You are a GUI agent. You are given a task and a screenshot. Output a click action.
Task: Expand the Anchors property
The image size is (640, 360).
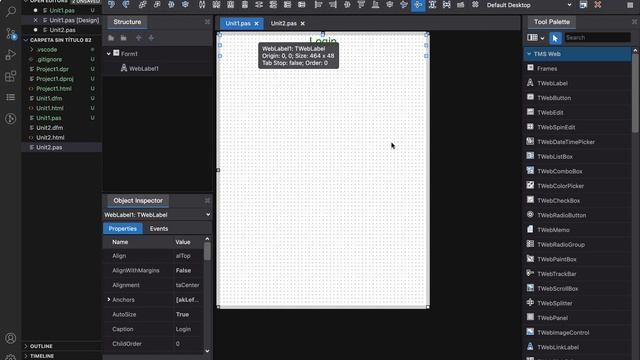tap(109, 300)
